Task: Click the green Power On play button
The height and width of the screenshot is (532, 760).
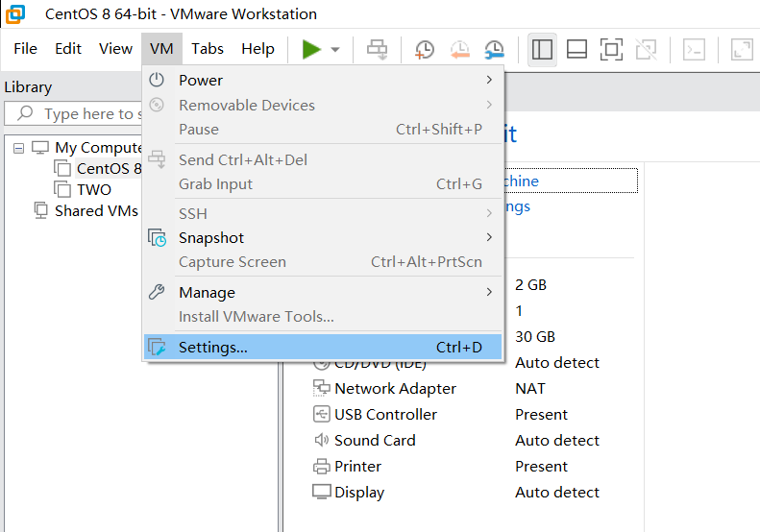Action: point(311,49)
